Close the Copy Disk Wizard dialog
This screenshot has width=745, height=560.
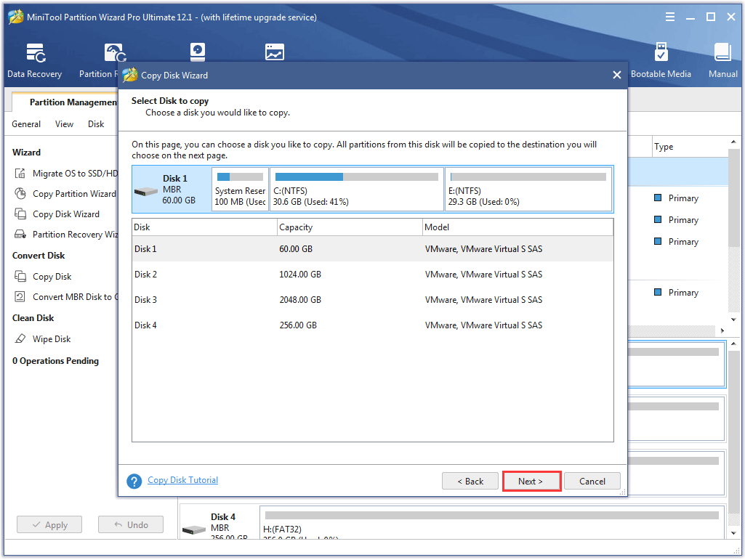click(x=617, y=75)
